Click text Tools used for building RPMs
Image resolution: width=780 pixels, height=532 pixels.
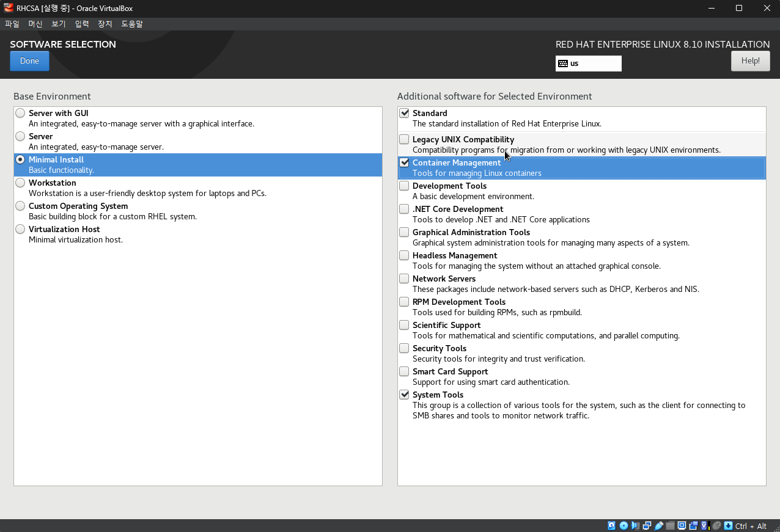click(x=497, y=313)
